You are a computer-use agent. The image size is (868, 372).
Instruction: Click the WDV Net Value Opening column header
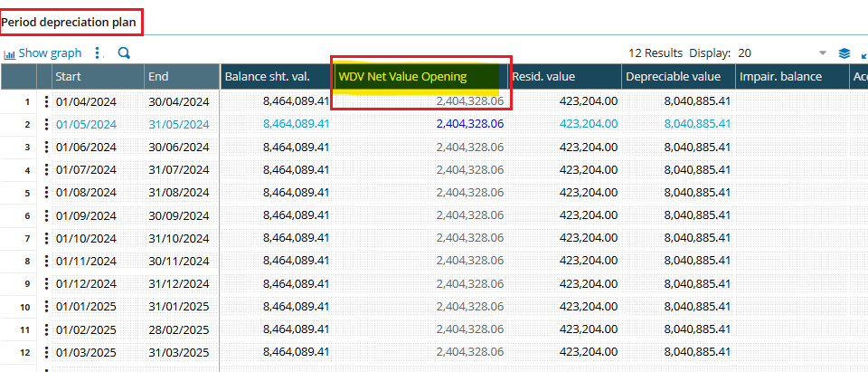(x=402, y=77)
